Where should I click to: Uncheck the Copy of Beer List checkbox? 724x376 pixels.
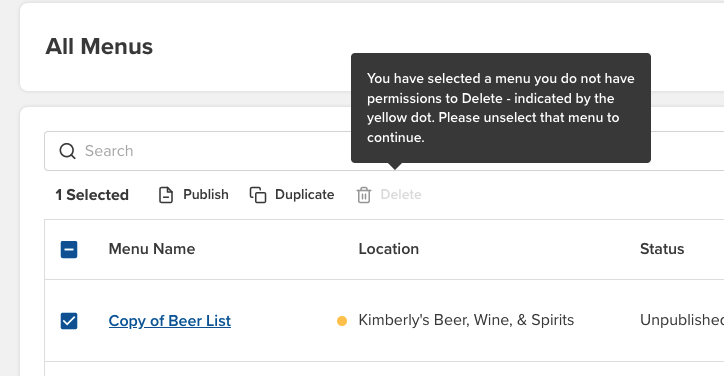point(69,321)
